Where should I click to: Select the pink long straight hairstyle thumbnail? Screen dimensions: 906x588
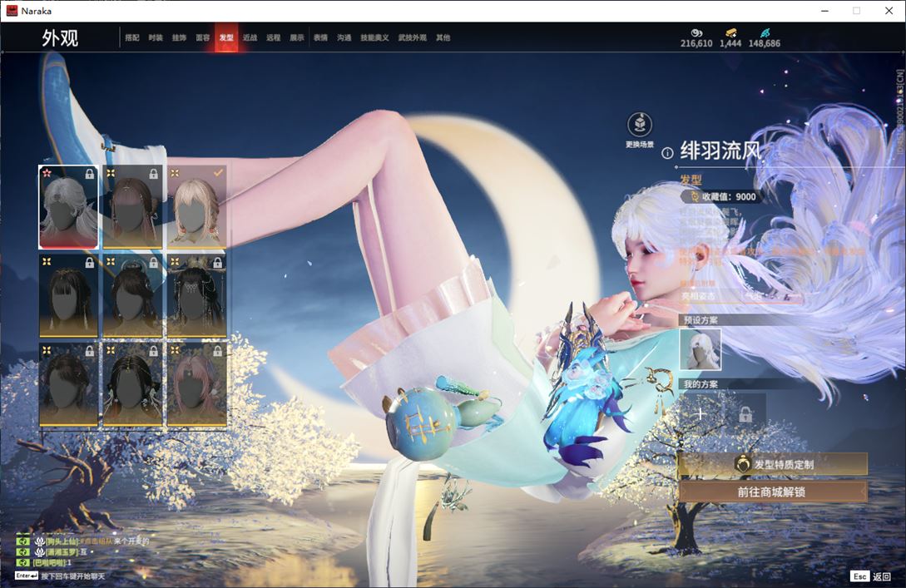tap(132, 207)
